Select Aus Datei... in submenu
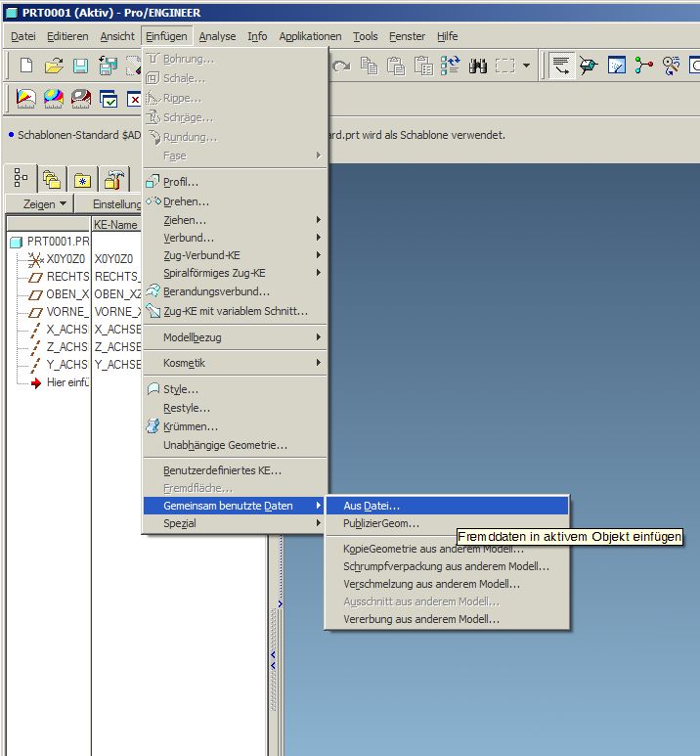This screenshot has height=756, width=700. [447, 506]
